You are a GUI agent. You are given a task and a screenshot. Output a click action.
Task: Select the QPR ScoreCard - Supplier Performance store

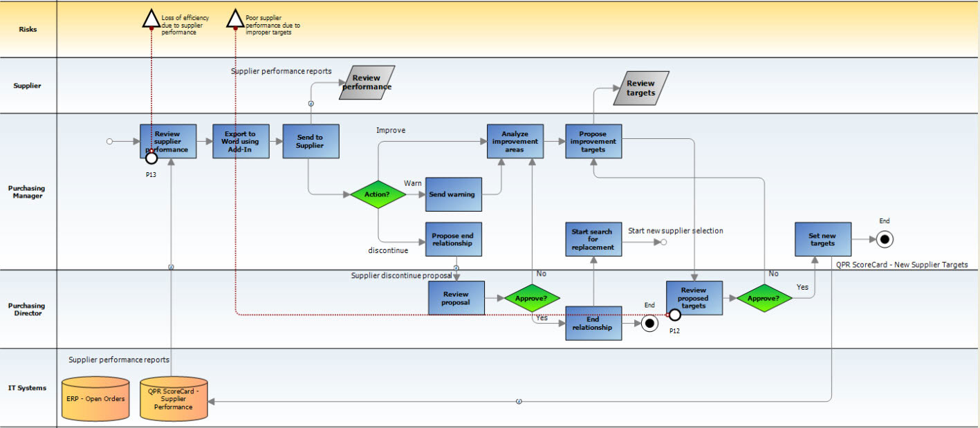(x=174, y=398)
